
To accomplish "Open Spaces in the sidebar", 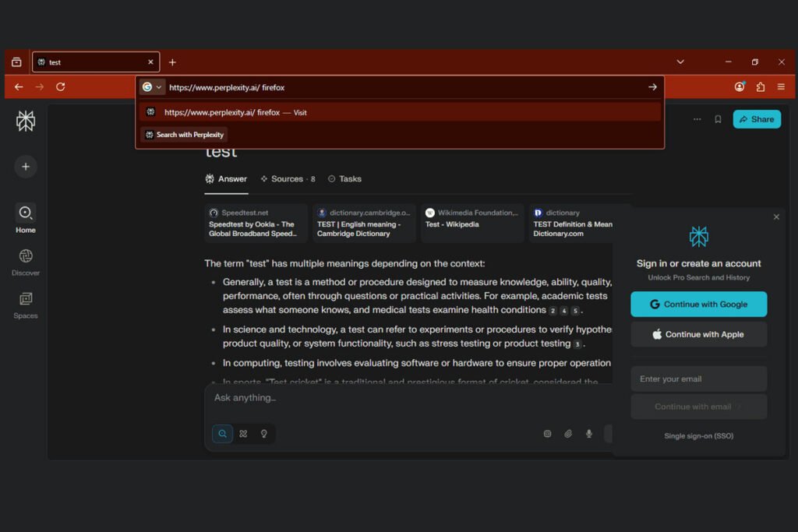I will coord(26,305).
